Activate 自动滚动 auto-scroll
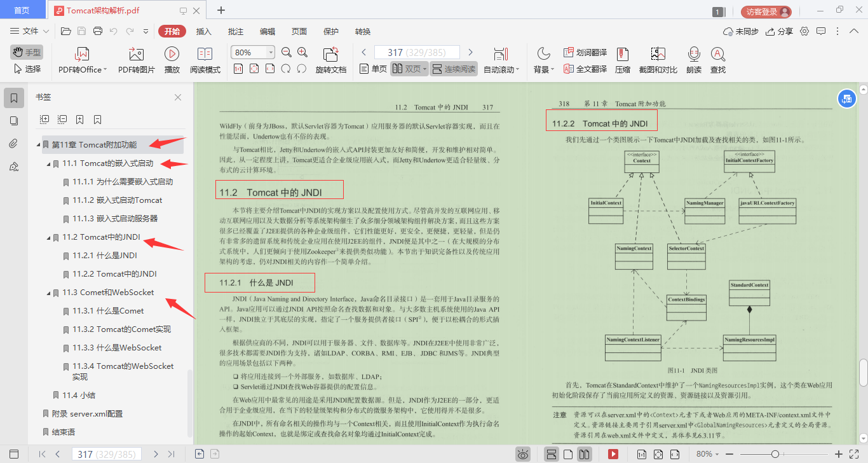 pyautogui.click(x=499, y=60)
